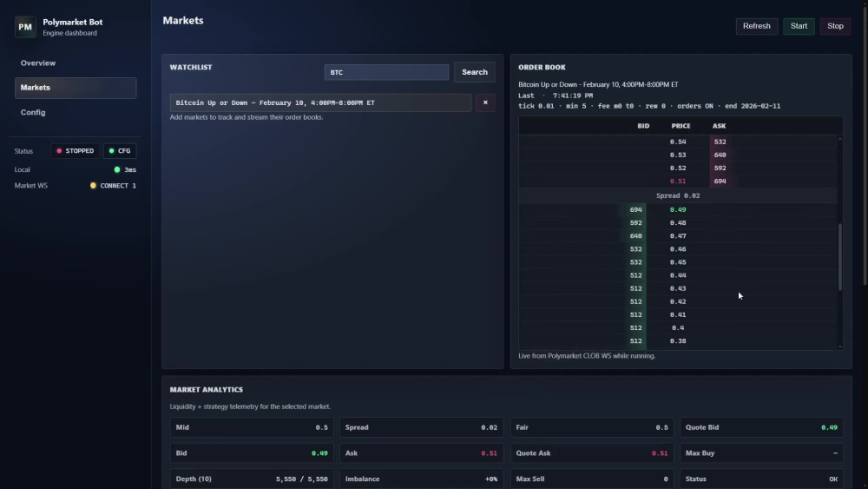Click the best bid price 0.49
This screenshot has width=868, height=489.
(x=678, y=210)
